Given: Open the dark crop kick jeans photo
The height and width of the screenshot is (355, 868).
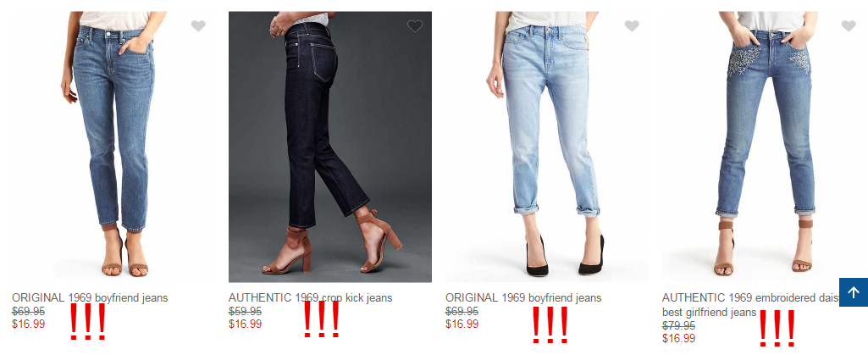Looking at the screenshot, I should point(330,147).
